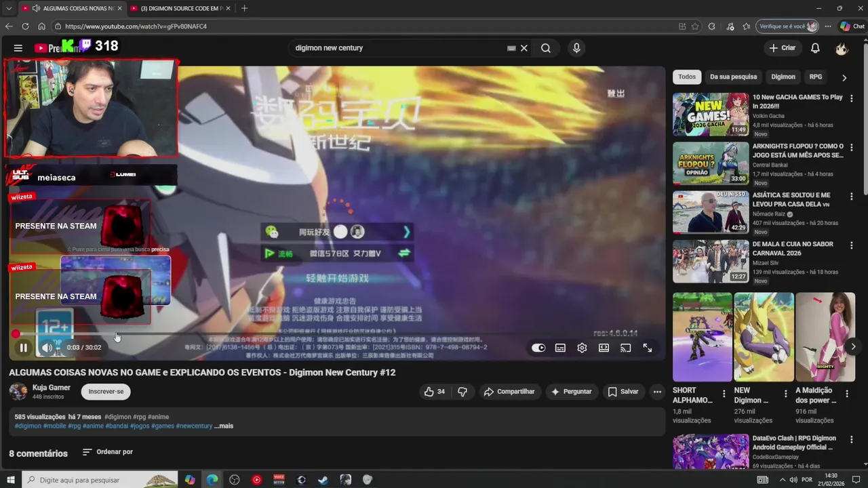Image resolution: width=868 pixels, height=488 pixels.
Task: Expand the description via '...mais'
Action: click(x=224, y=426)
